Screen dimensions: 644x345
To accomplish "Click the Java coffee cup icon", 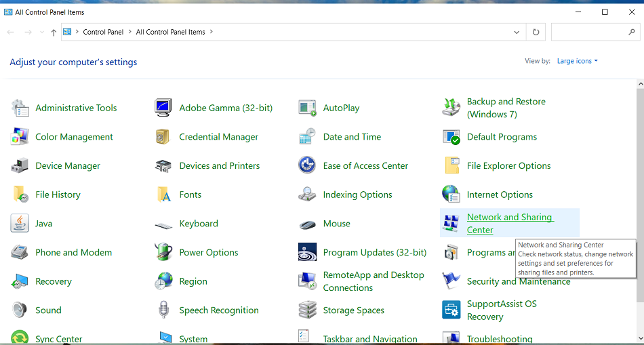I will click(20, 224).
